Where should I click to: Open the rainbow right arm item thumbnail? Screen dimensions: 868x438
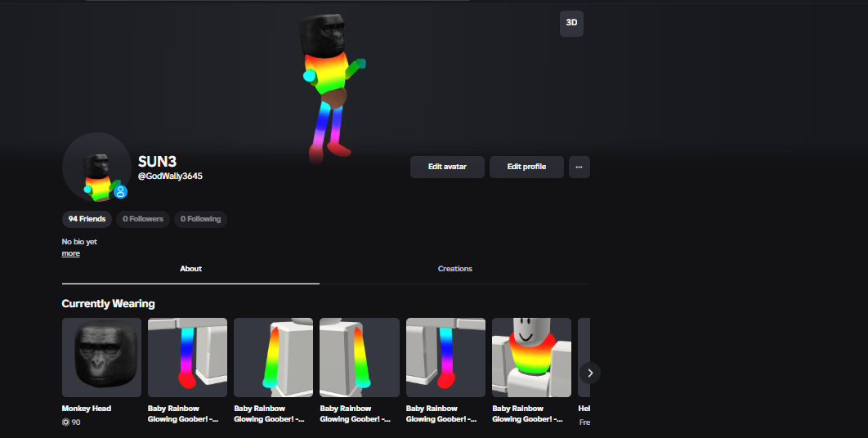274,357
